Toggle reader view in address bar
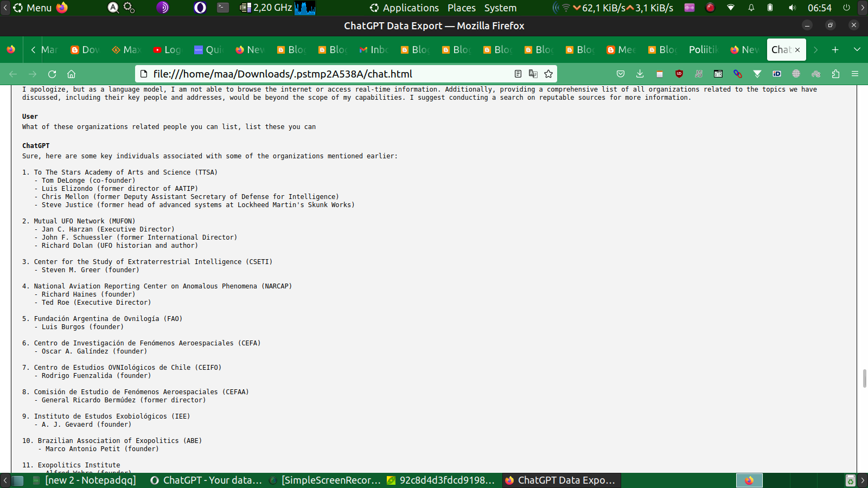868x488 pixels. pos(518,74)
